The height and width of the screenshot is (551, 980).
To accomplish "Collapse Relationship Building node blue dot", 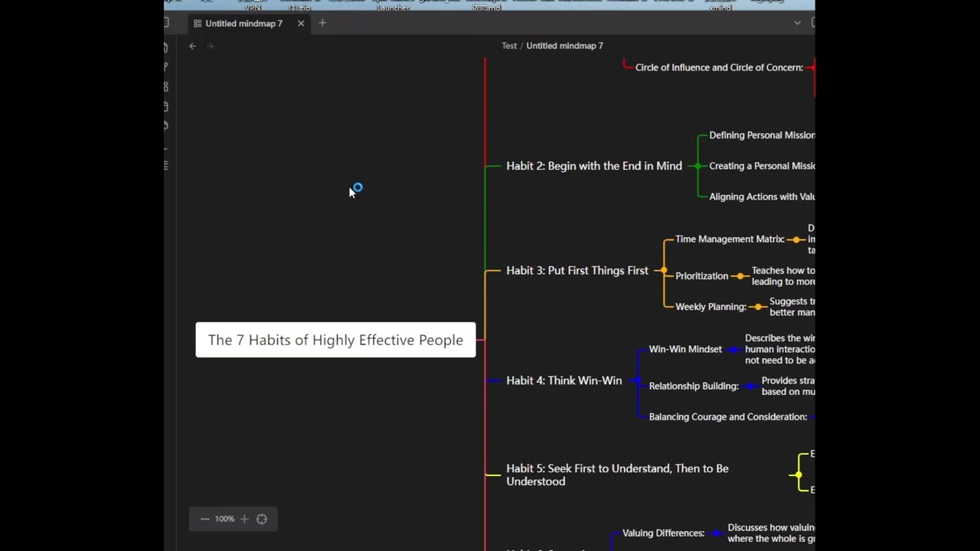I will click(x=751, y=386).
